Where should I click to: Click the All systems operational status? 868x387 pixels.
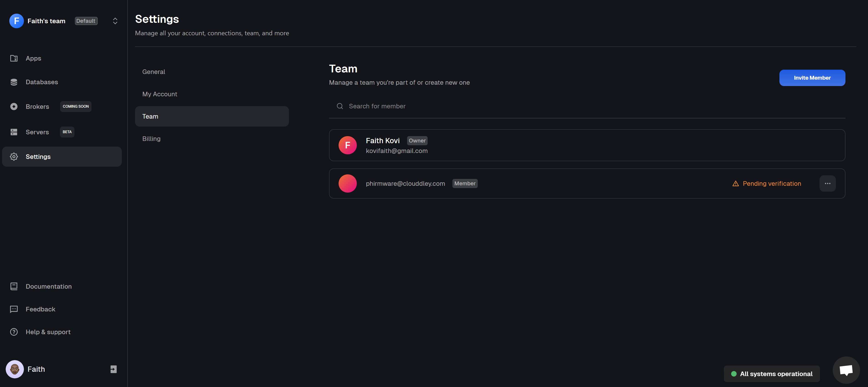click(x=771, y=374)
